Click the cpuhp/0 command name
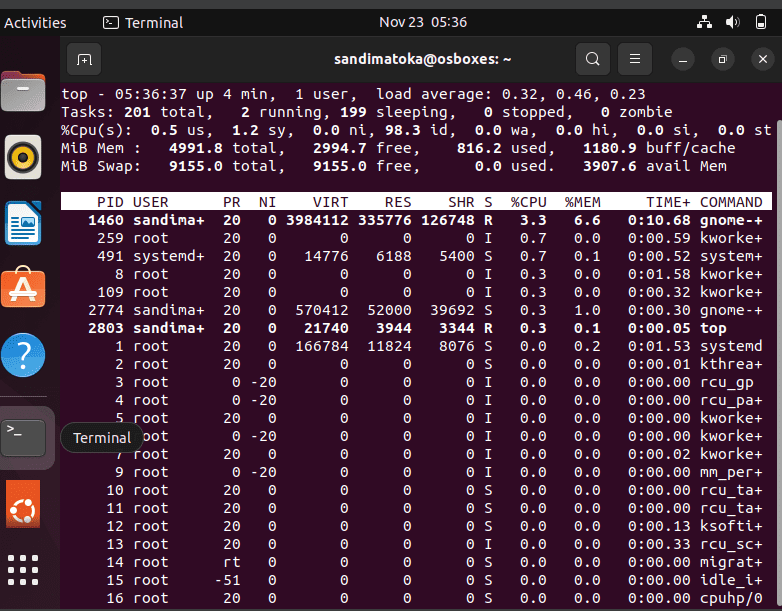Viewport: 782px width, 611px height. pos(731,598)
